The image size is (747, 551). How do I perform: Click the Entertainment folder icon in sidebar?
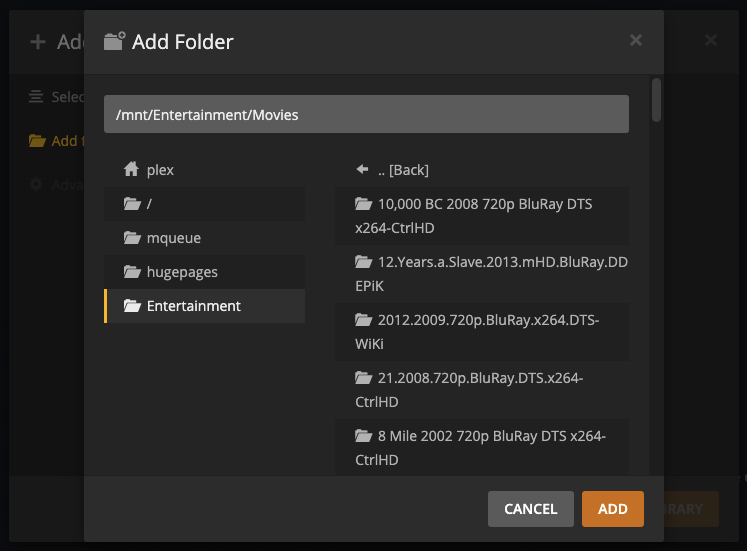coord(131,306)
